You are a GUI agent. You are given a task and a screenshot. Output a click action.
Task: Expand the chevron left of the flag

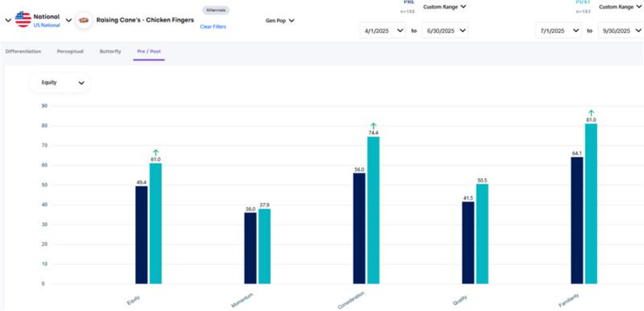(x=8, y=20)
